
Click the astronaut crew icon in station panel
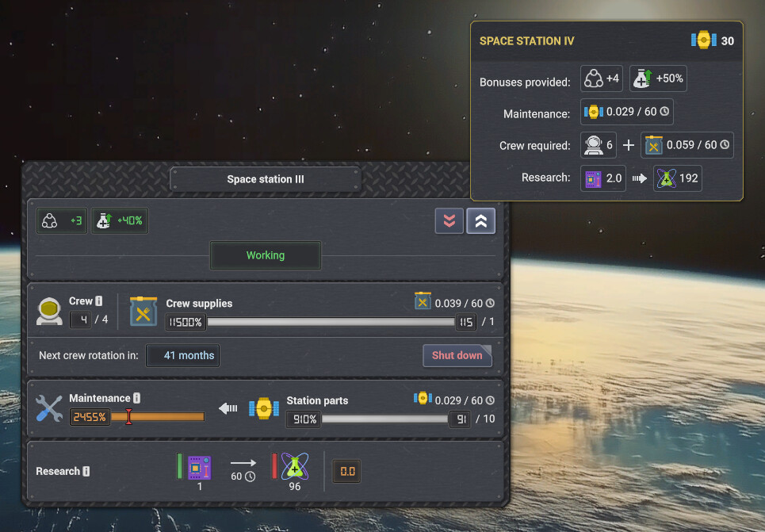coord(49,312)
